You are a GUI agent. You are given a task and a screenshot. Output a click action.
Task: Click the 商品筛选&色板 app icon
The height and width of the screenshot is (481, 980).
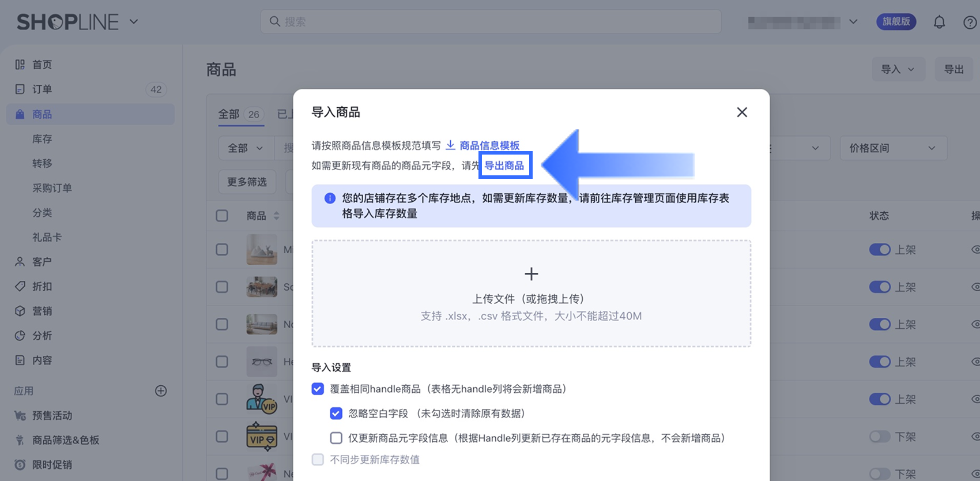(20, 440)
